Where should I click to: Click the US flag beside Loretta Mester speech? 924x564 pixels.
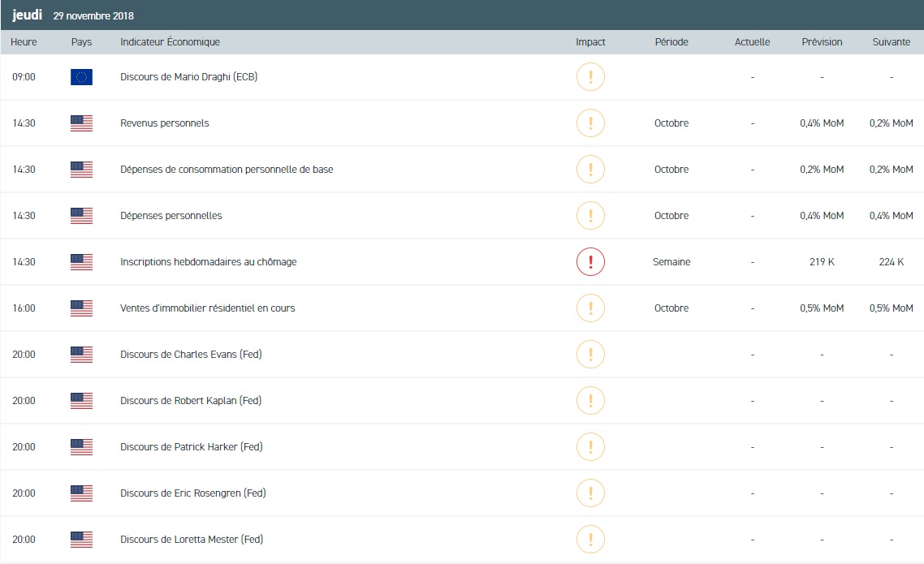(x=81, y=540)
